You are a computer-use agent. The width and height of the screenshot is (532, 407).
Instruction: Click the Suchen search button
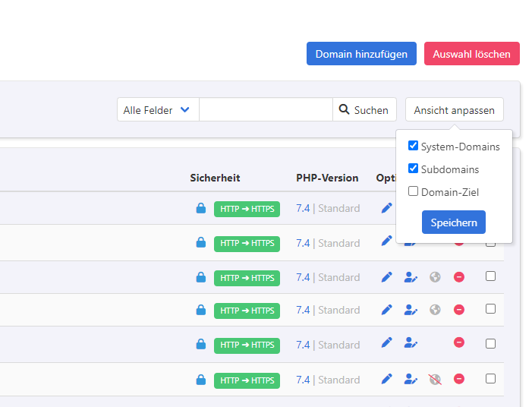click(x=364, y=110)
